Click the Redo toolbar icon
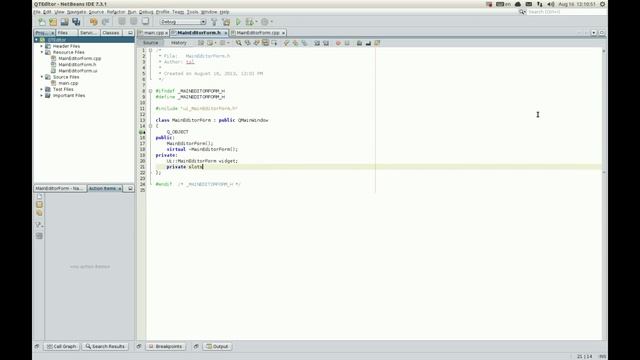640x360 pixels. click(105, 22)
